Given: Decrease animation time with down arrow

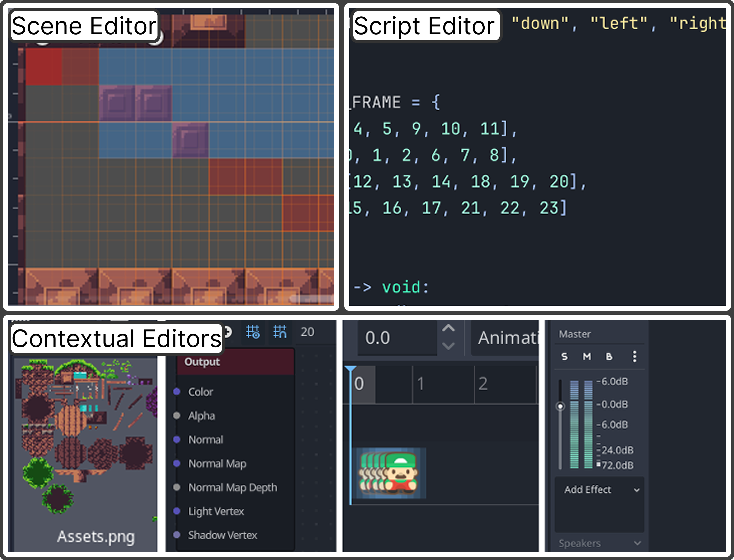Looking at the screenshot, I should [x=448, y=346].
